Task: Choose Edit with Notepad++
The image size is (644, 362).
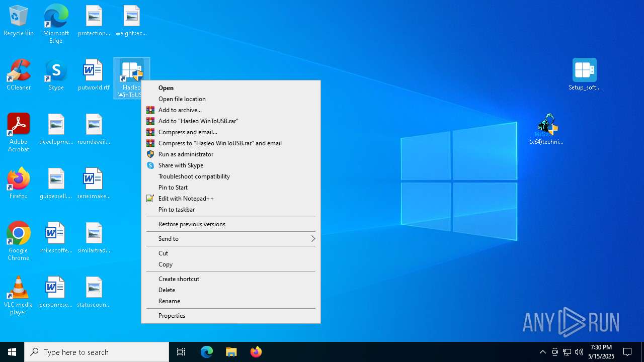Action: [231, 199]
